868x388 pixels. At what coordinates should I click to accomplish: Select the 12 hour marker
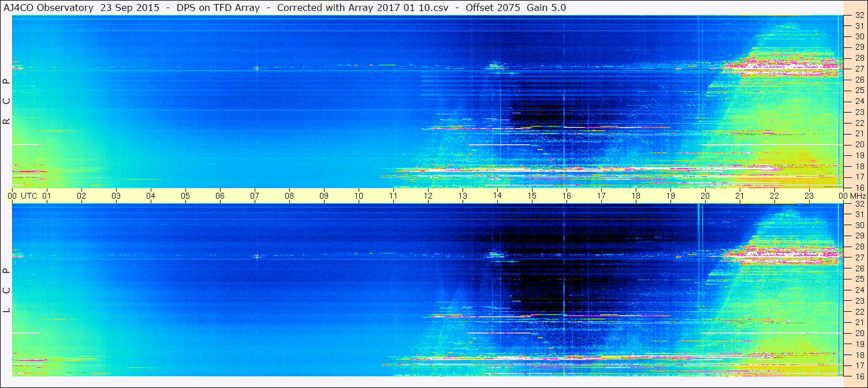[x=428, y=196]
